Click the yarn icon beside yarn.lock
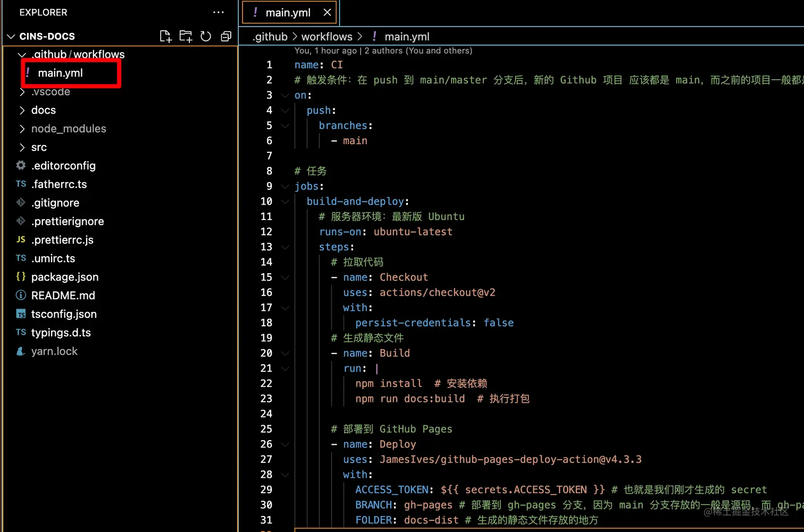Image resolution: width=804 pixels, height=532 pixels. point(21,351)
